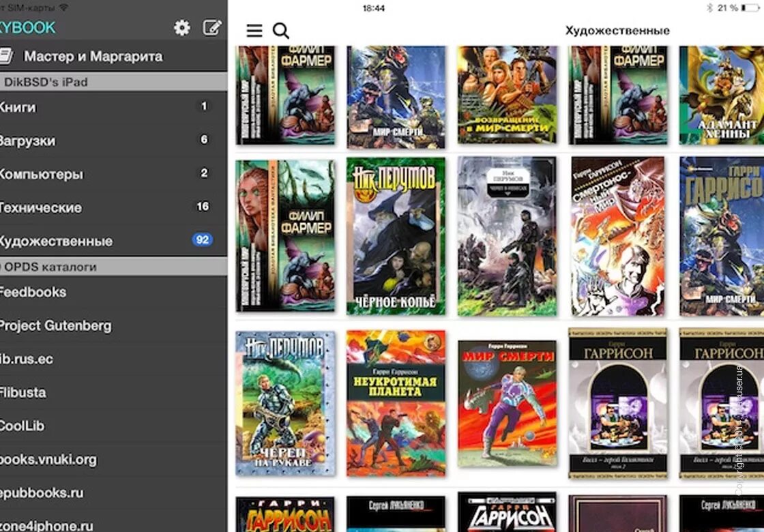Select the Компьютеры shelf
The width and height of the screenshot is (764, 532).
pos(113,174)
